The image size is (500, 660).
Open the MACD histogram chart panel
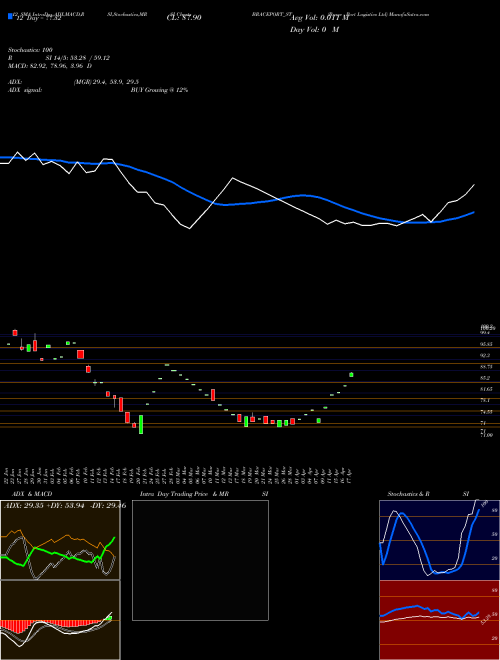point(60,620)
